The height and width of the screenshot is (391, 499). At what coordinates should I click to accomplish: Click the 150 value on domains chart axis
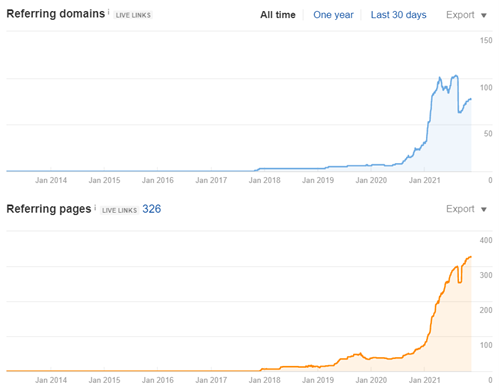coord(486,41)
